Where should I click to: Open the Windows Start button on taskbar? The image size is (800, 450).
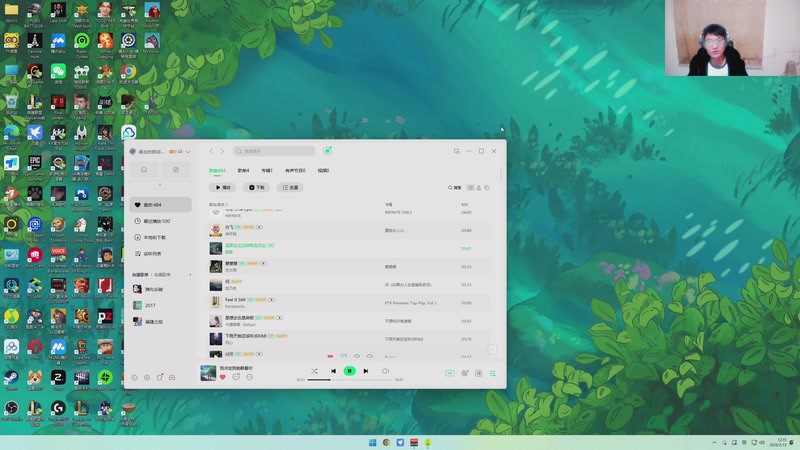(x=372, y=442)
